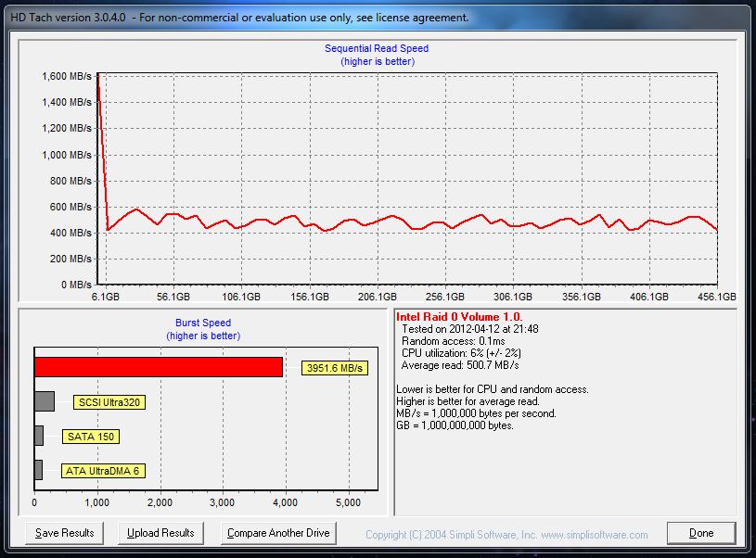Click the 256.1GB axis label
This screenshot has height=558, width=756.
445,297
